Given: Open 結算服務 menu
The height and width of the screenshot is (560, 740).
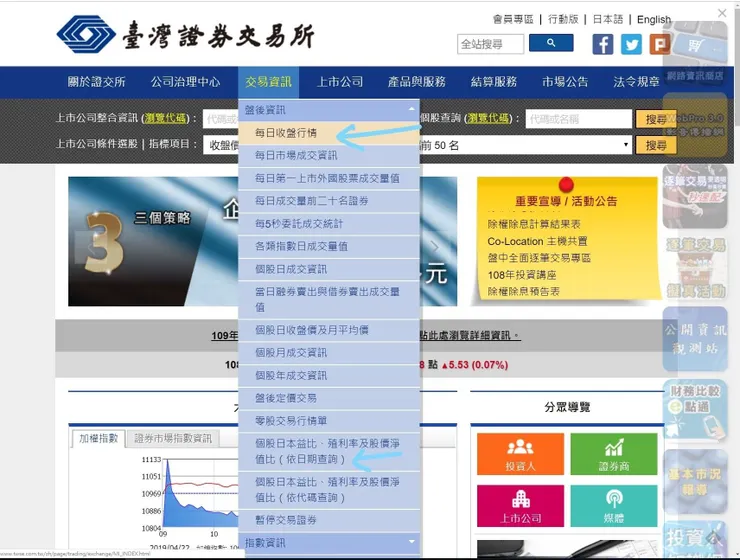Looking at the screenshot, I should [x=494, y=82].
